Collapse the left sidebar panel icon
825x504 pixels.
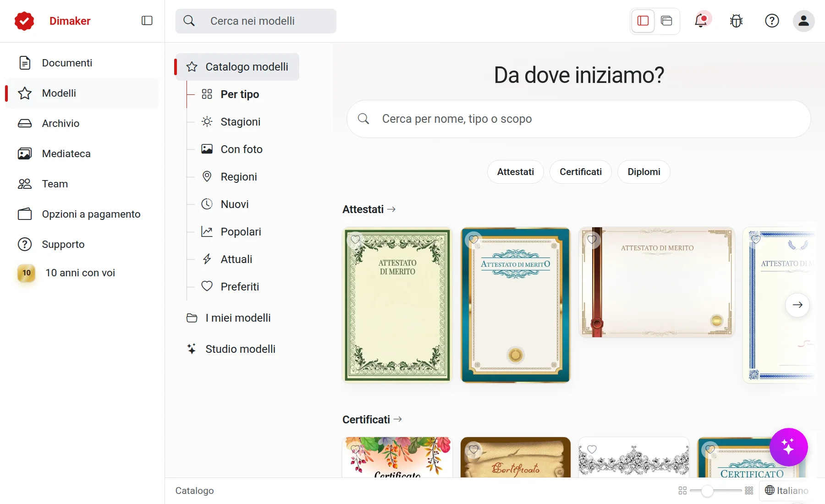tap(147, 21)
